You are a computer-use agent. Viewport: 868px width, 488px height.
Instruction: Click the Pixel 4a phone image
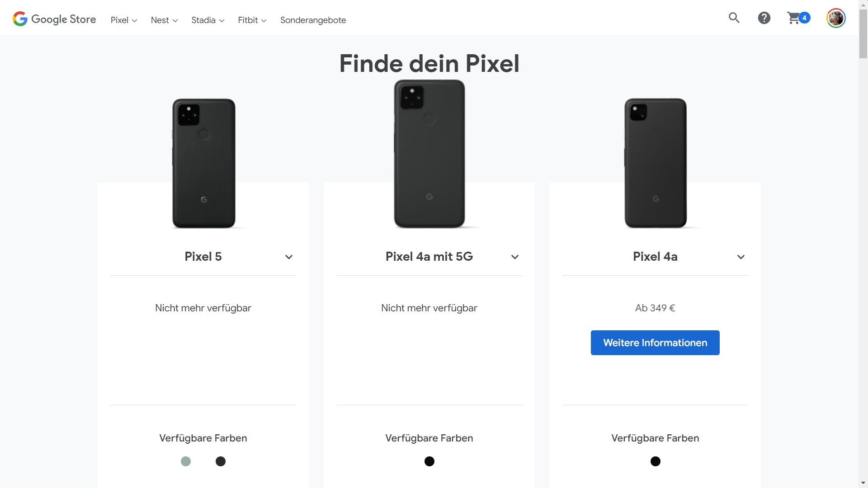[656, 163]
